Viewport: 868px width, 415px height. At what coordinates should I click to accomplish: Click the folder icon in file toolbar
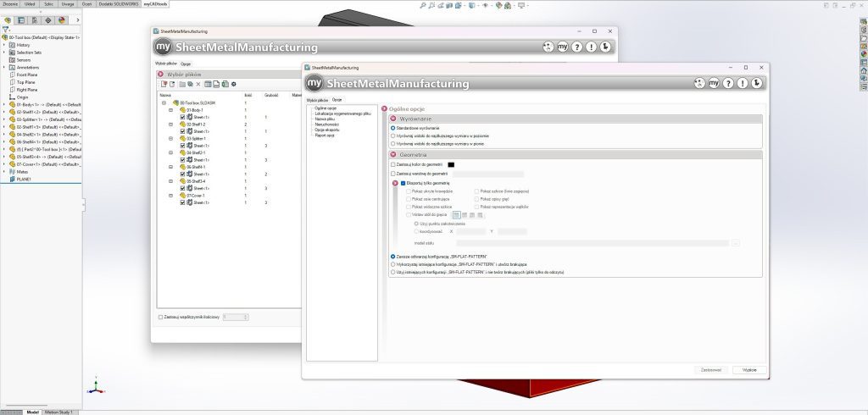coord(182,84)
